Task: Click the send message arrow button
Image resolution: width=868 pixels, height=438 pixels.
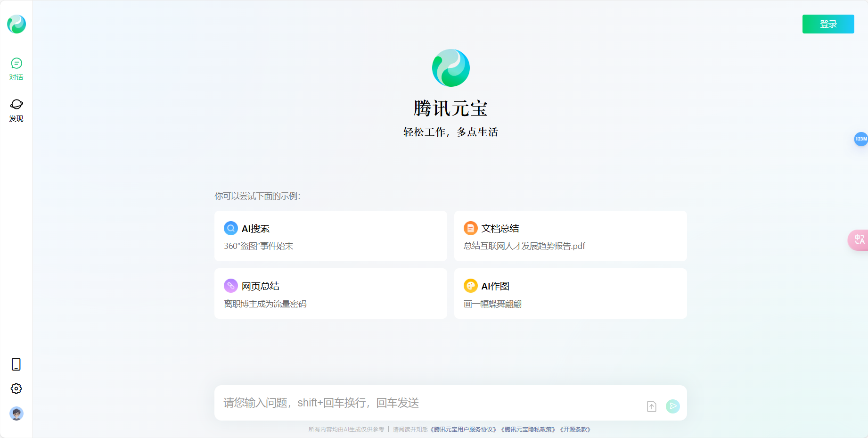Action: click(672, 406)
